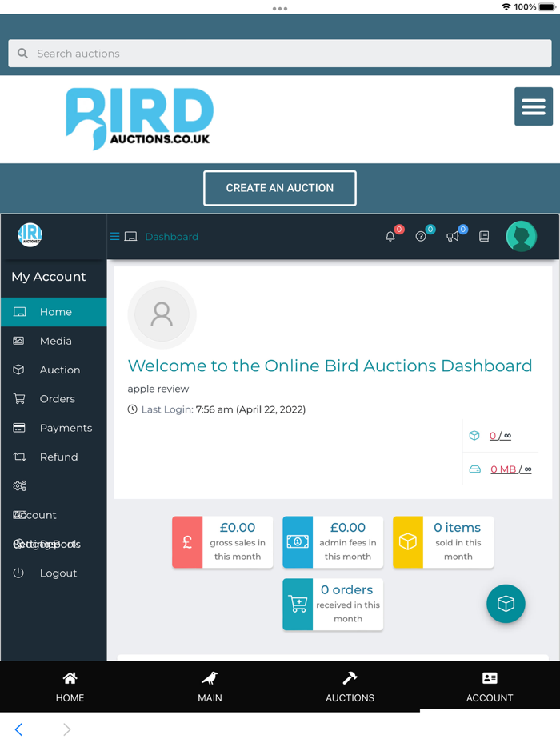Click the 0 items sold value
Screen dimensions: 560x747
[458, 528]
